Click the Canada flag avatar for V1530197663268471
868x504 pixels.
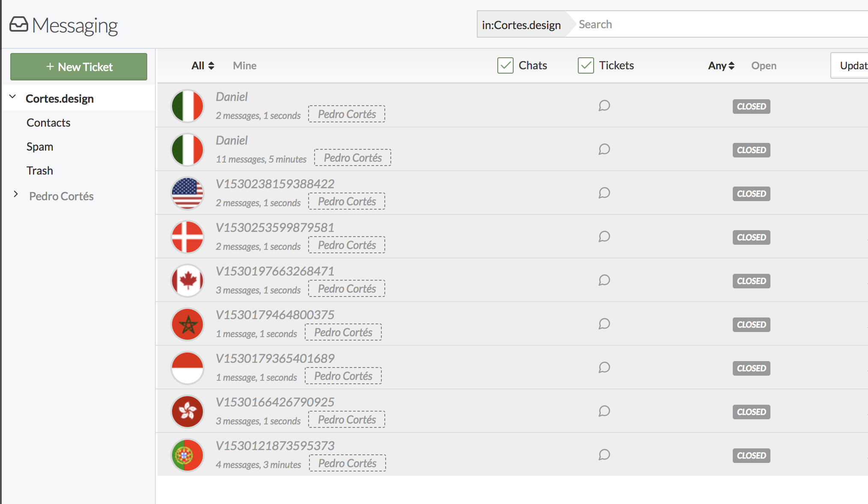(x=187, y=281)
